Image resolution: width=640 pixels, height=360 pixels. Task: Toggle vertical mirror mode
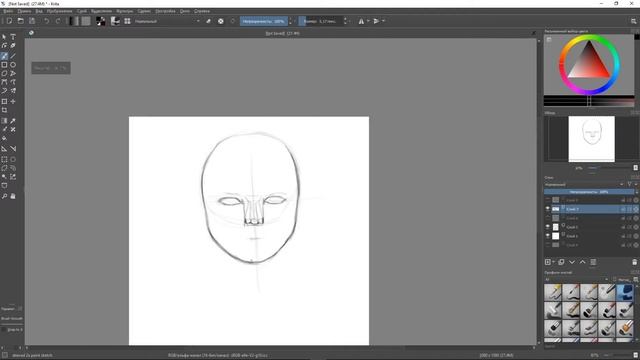point(376,21)
